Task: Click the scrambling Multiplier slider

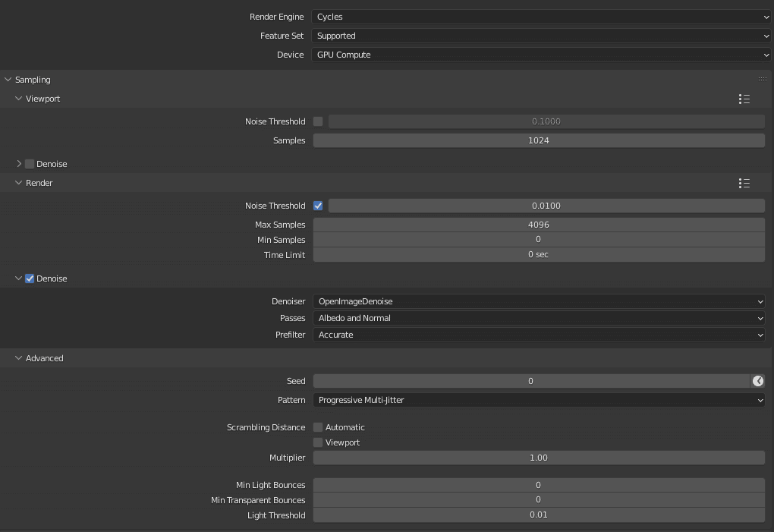Action: 539,458
